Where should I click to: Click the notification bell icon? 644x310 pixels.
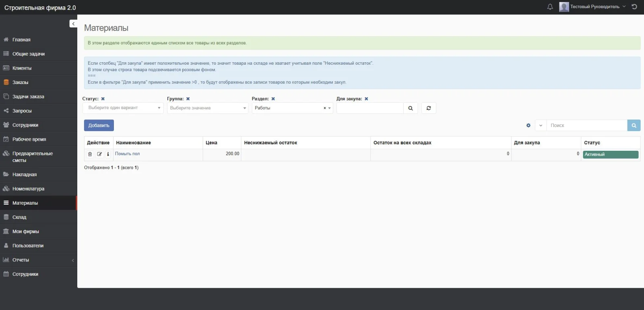(550, 7)
